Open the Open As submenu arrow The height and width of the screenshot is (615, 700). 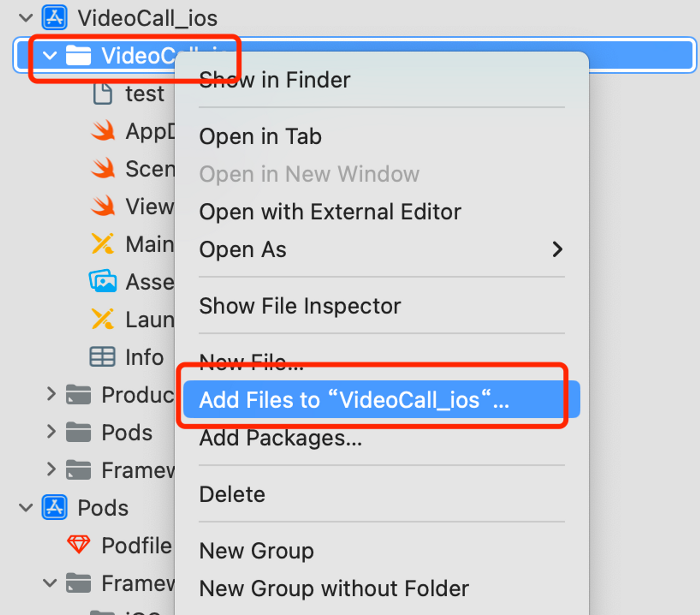tap(558, 250)
